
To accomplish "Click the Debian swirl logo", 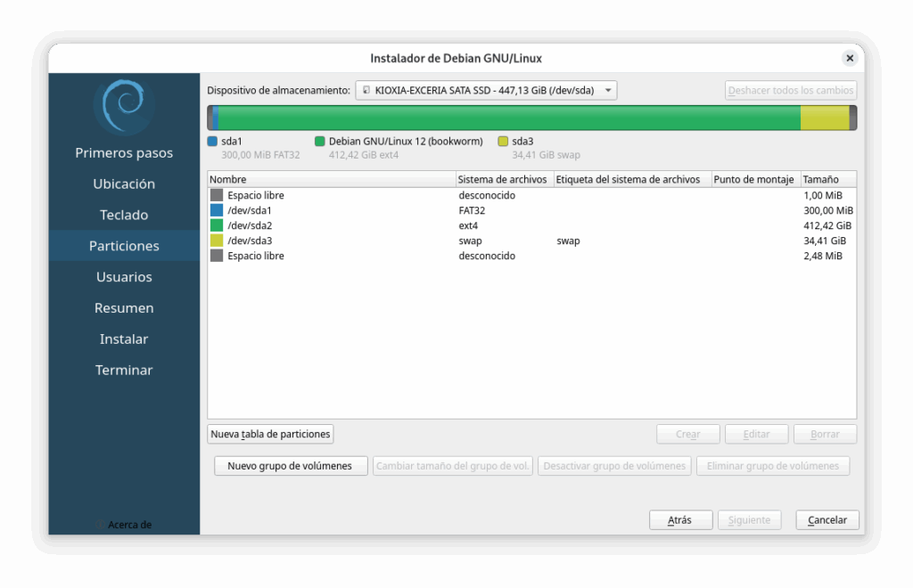I will 124,106.
